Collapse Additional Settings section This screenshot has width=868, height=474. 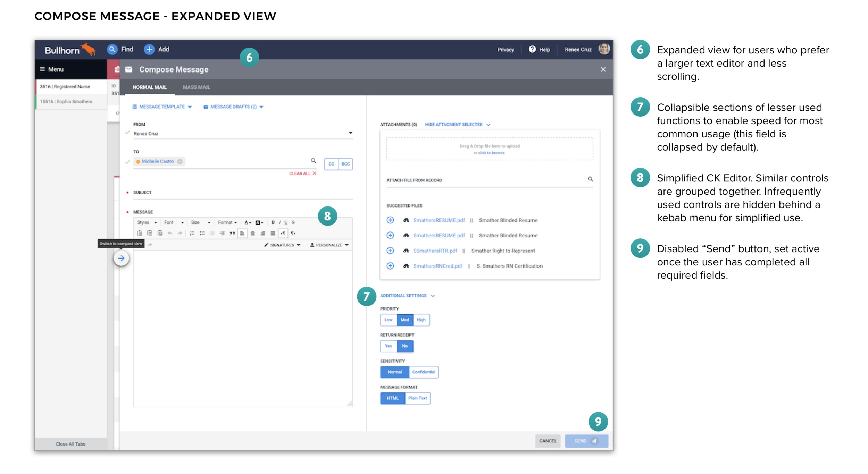tap(407, 296)
